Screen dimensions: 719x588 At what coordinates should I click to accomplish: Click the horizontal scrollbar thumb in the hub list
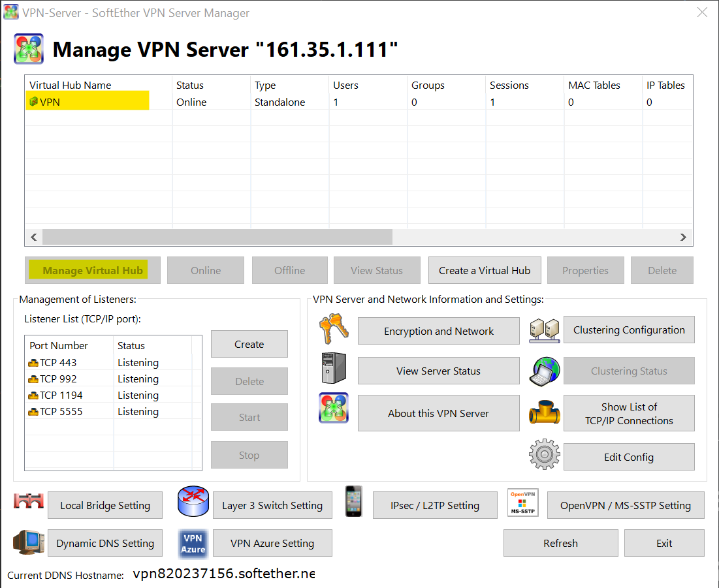217,237
